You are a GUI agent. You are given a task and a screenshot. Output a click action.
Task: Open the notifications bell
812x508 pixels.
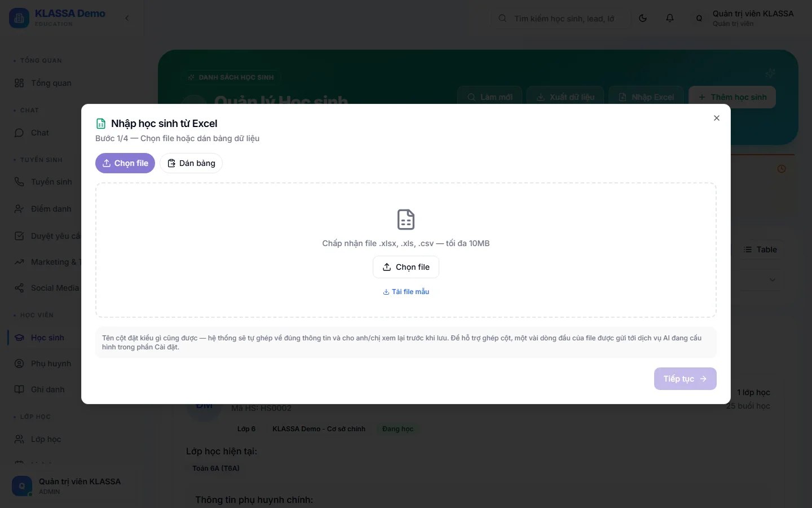click(670, 18)
